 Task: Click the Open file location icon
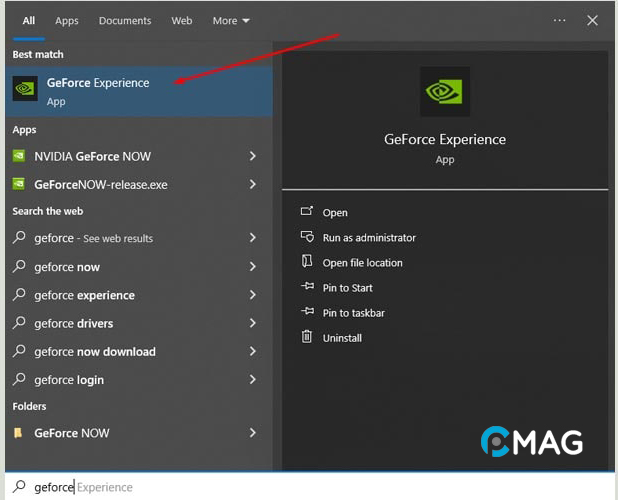tap(307, 262)
